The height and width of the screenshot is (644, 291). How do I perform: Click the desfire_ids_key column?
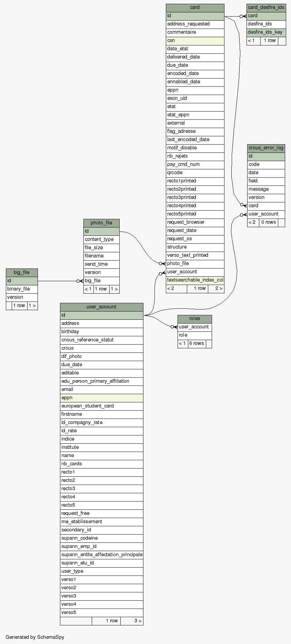tap(266, 32)
